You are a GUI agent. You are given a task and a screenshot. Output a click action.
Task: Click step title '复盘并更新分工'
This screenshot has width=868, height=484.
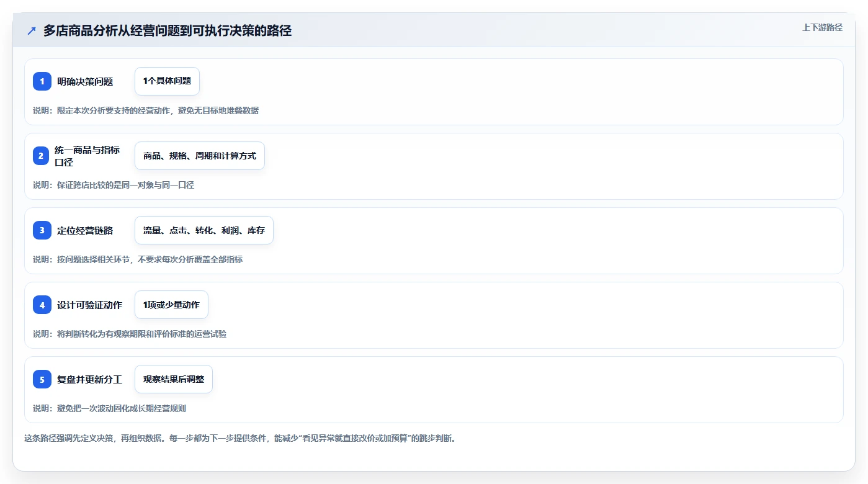point(89,379)
